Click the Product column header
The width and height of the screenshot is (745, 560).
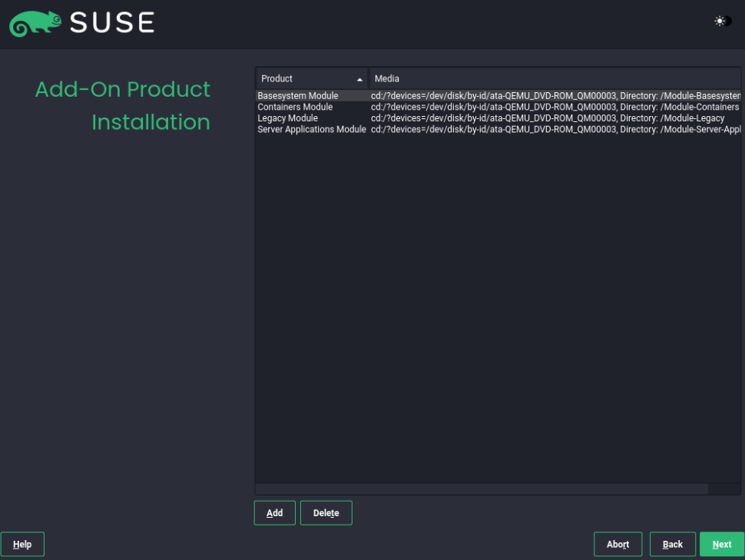click(312, 78)
